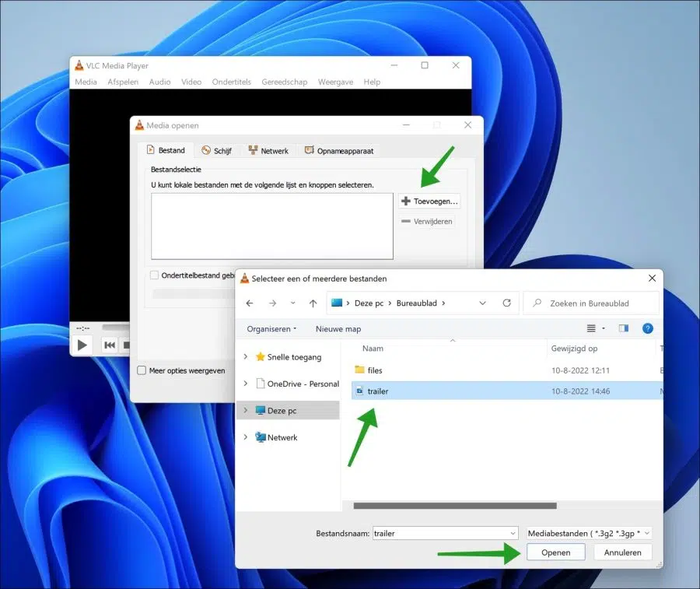
Task: Toggle the preview pane icon
Action: click(x=624, y=328)
